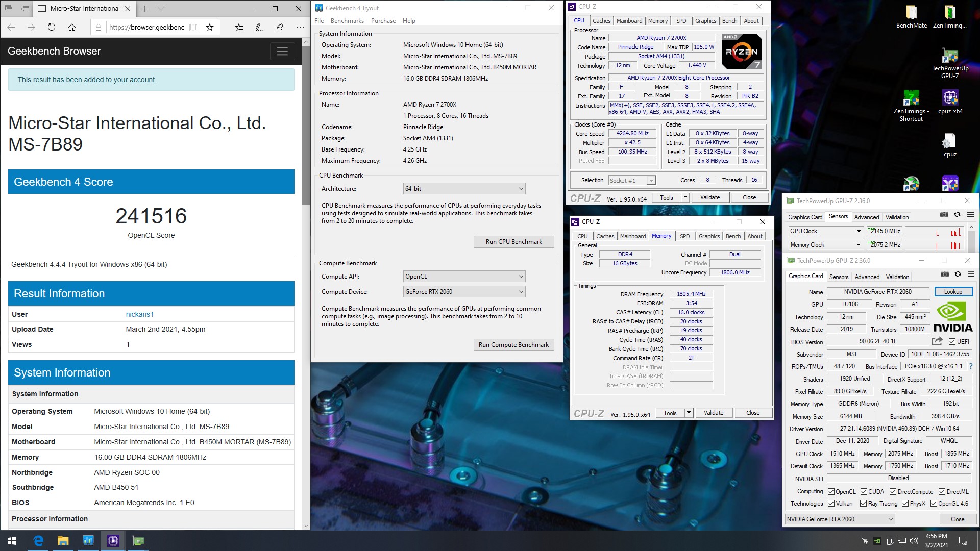Toggle the Vulkan checkbox in GPU-Z
980x551 pixels.
(x=831, y=504)
